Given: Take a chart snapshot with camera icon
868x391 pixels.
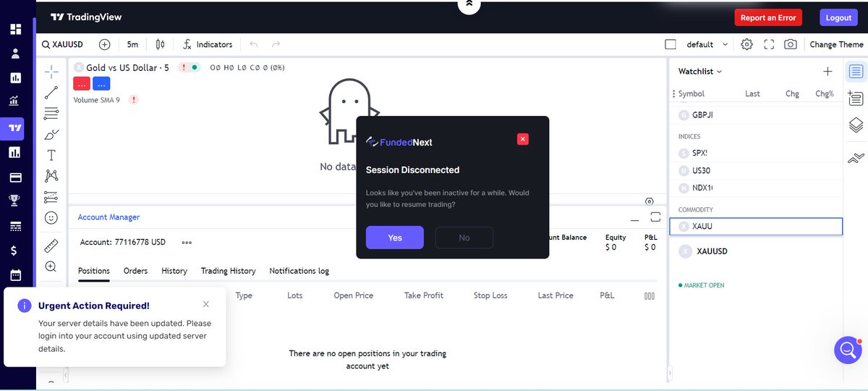Looking at the screenshot, I should coord(791,44).
